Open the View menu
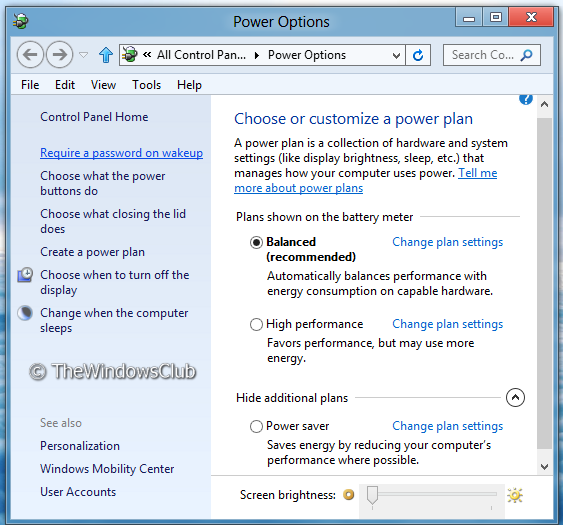 click(103, 85)
